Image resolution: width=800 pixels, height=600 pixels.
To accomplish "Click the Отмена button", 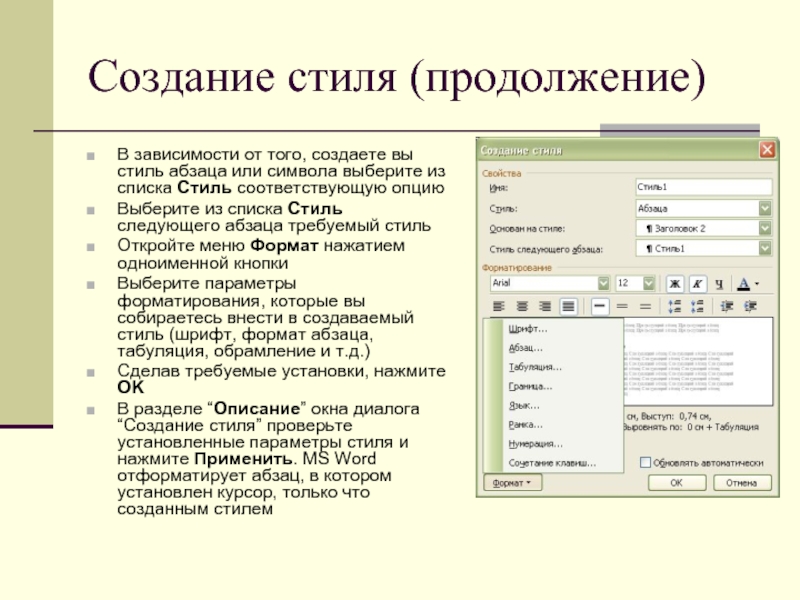I will pos(742,483).
